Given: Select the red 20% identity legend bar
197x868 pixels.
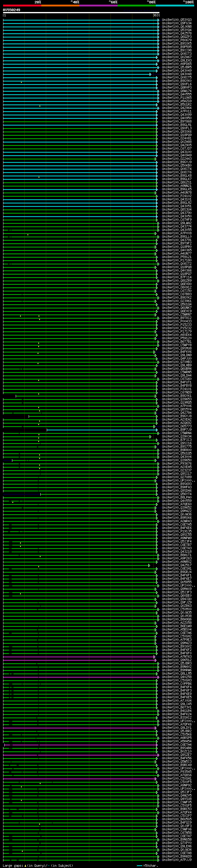Looking at the screenshot, I should coord(22,6).
